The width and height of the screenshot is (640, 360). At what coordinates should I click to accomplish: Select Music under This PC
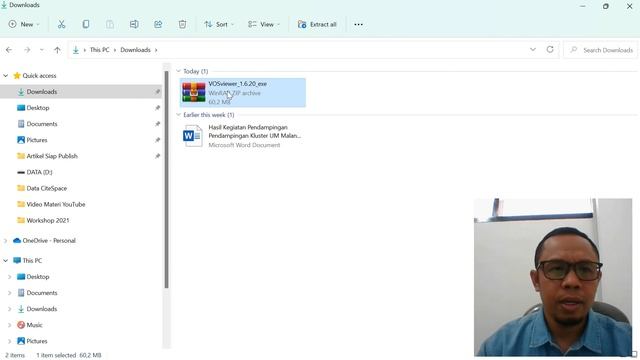click(x=34, y=325)
